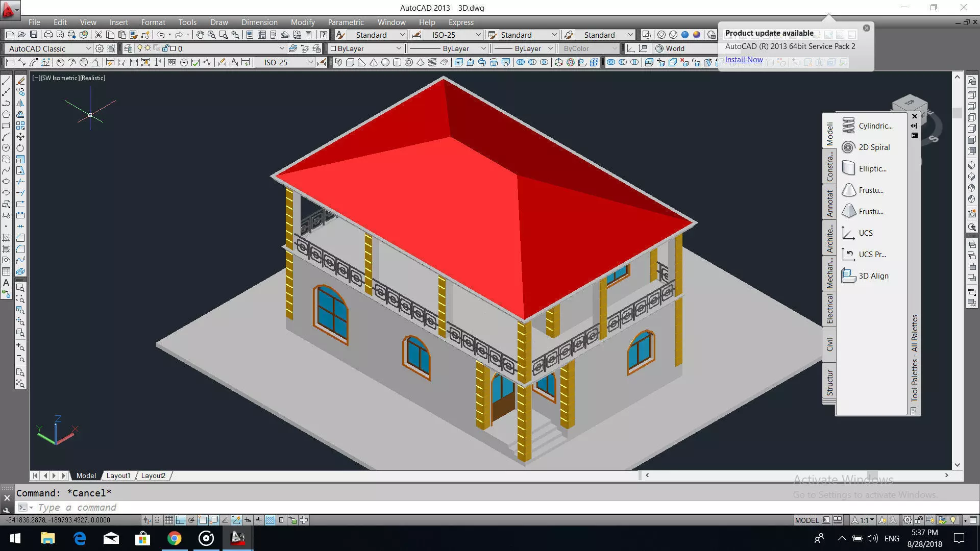The image size is (980, 551).
Task: Select the Linear dimension tool
Action: click(x=10, y=62)
